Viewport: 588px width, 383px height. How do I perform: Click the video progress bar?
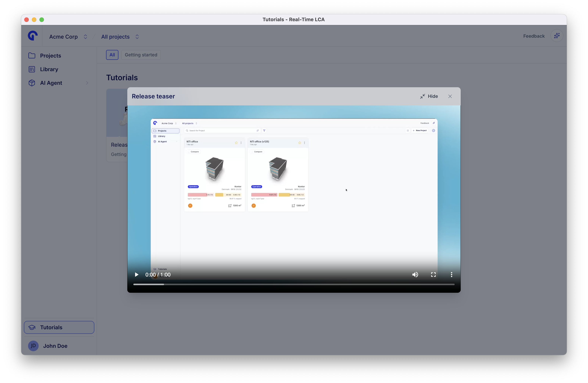point(294,284)
